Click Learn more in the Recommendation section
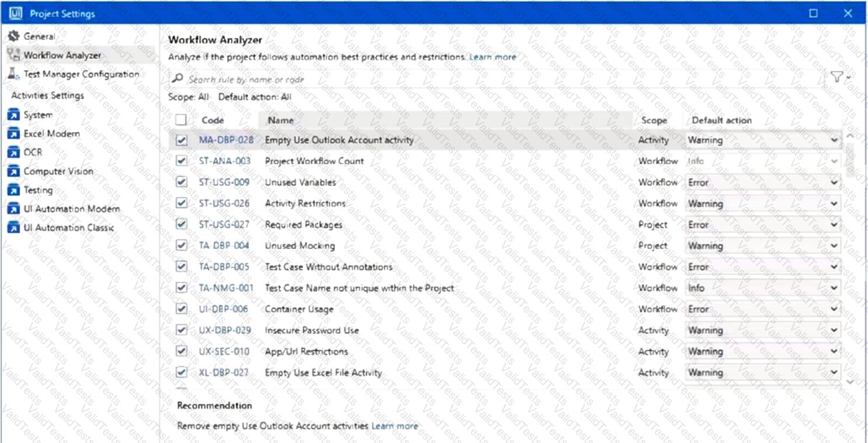This screenshot has height=443, width=868. (394, 426)
